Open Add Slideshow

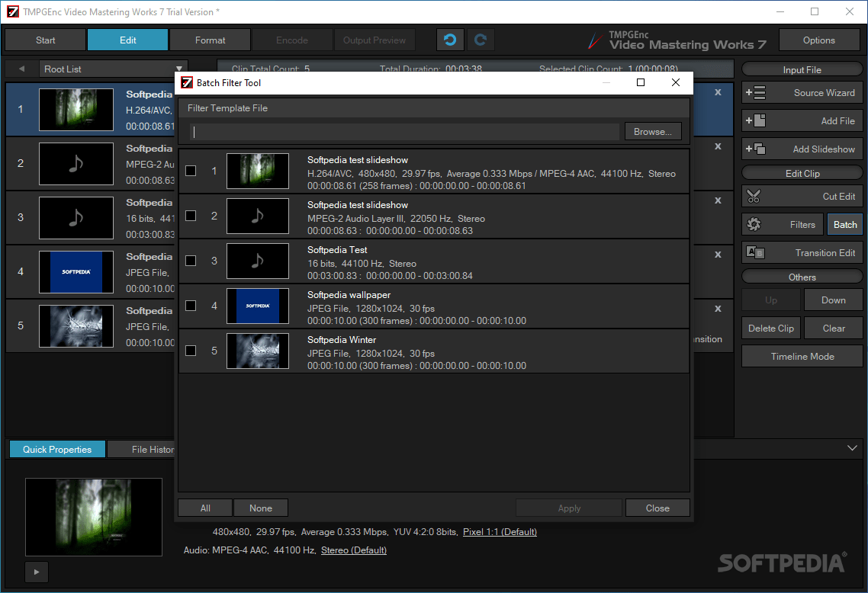coord(802,149)
